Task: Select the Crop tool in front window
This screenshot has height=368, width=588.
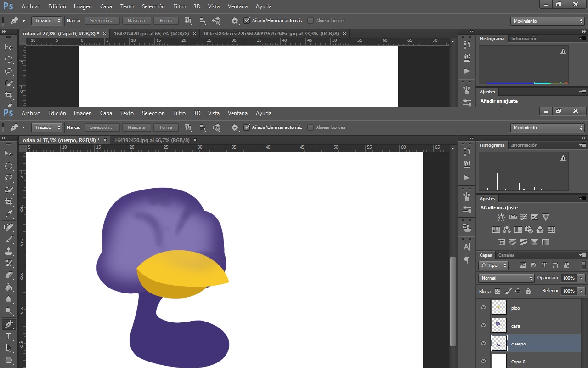Action: click(x=8, y=202)
